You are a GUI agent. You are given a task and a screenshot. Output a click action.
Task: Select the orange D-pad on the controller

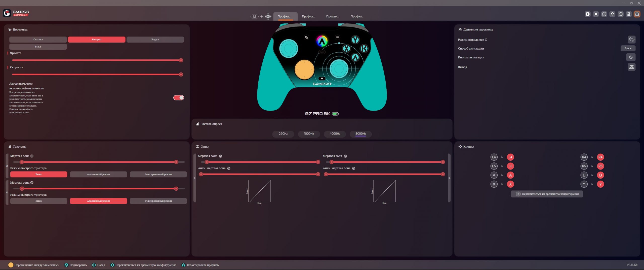tap(304, 70)
